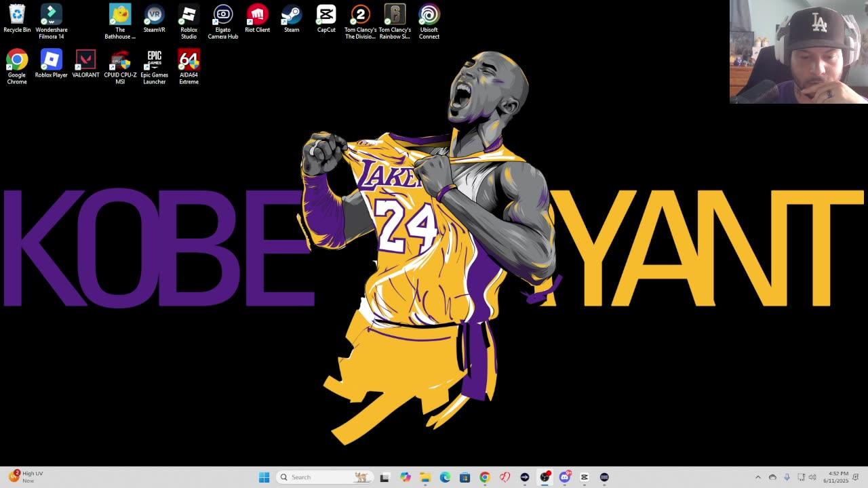868x488 pixels.
Task: Open the clock showing 4:52 PM
Action: point(835,477)
